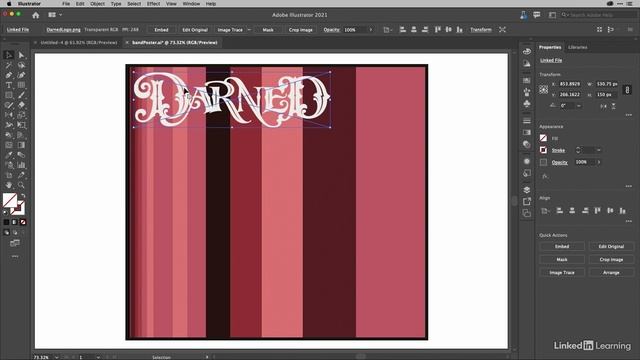Select the Curvature tool
This screenshot has width=640, height=360.
(21, 75)
